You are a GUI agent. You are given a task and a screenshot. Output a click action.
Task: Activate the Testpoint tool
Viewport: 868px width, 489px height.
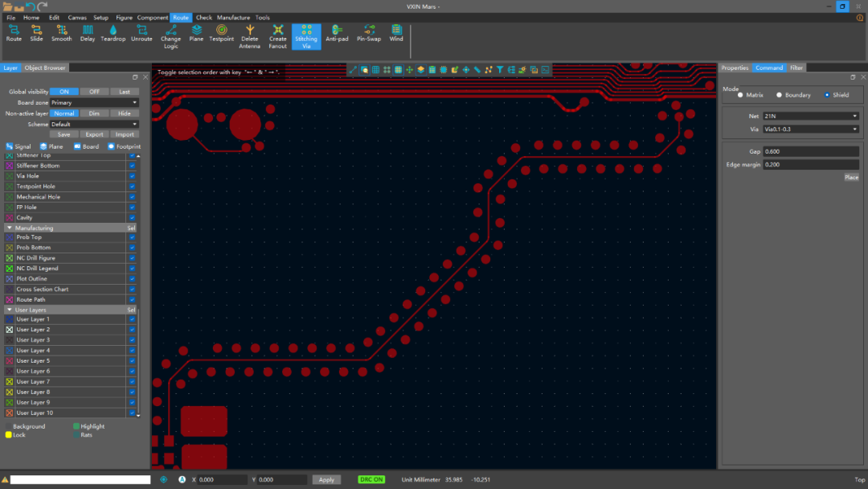[222, 34]
